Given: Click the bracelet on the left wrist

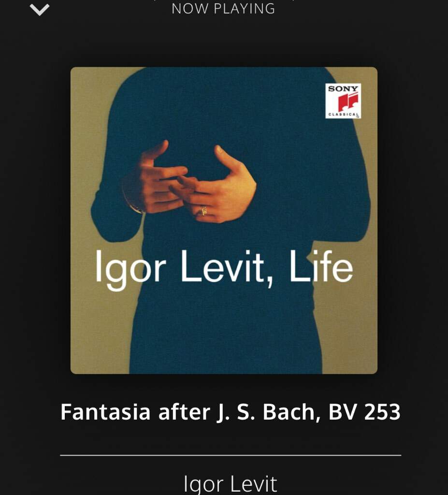Looking at the screenshot, I should pos(132,201).
